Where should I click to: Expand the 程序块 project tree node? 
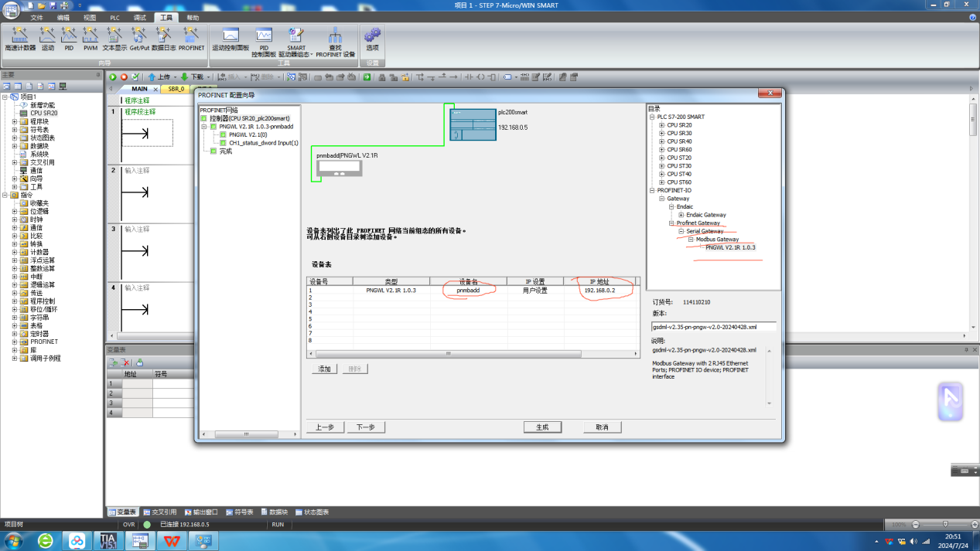(x=15, y=121)
